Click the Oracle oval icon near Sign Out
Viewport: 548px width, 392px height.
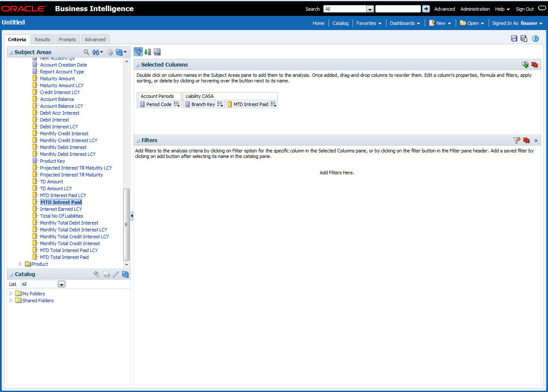[x=542, y=8]
